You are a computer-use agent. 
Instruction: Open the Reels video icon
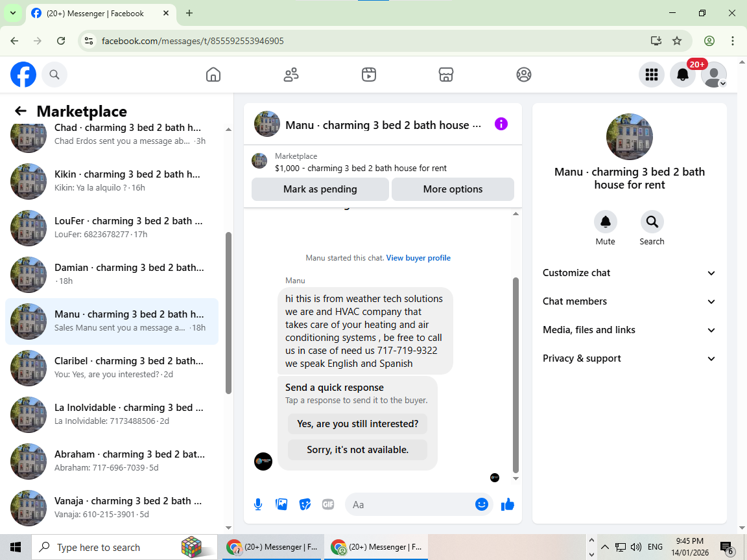point(369,75)
